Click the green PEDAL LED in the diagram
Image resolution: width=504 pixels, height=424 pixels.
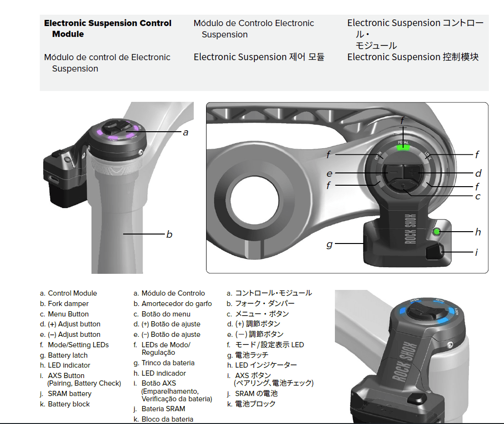click(x=403, y=147)
